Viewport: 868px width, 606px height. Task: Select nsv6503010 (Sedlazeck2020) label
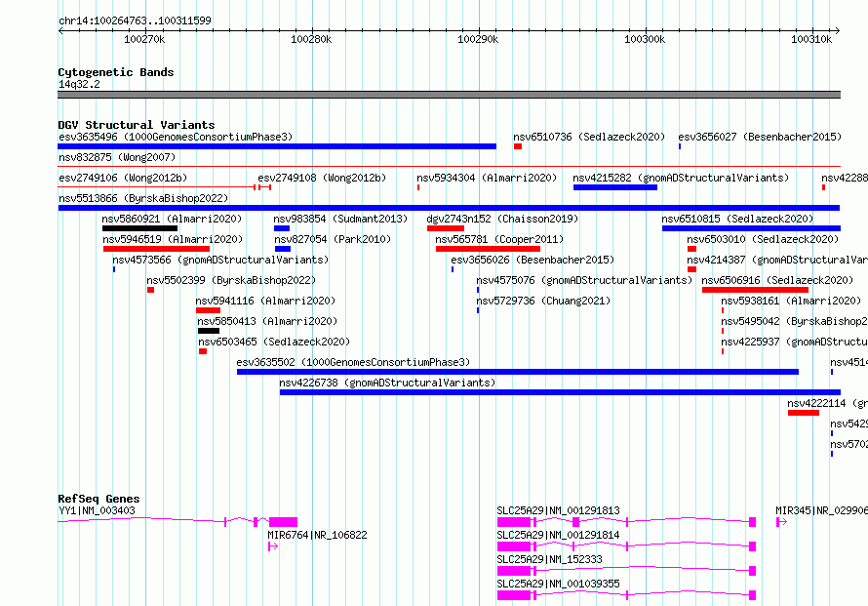click(x=763, y=239)
